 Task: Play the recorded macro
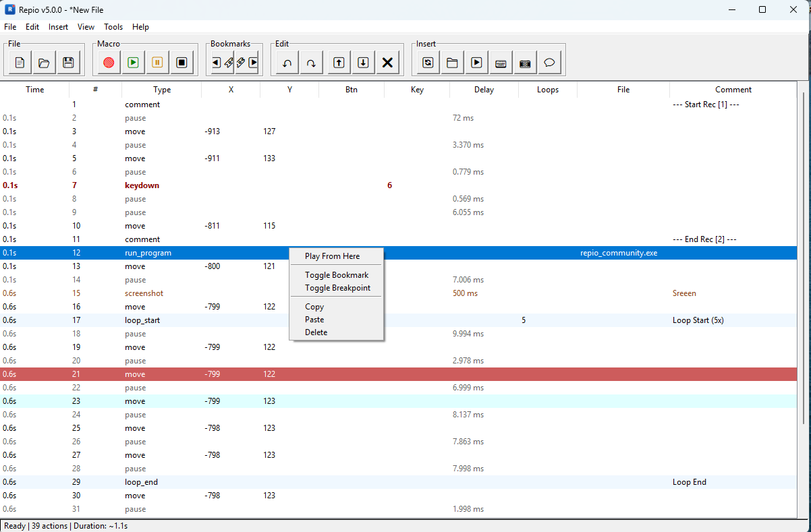(x=132, y=62)
